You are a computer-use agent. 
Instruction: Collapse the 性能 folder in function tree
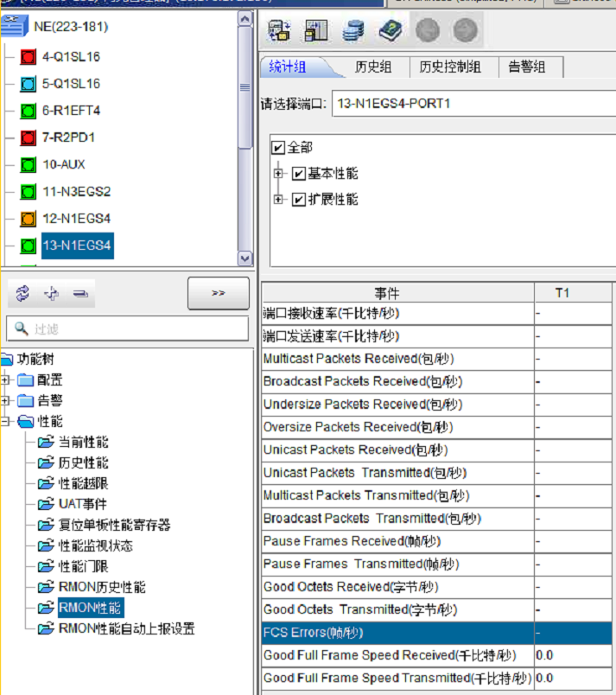5,421
